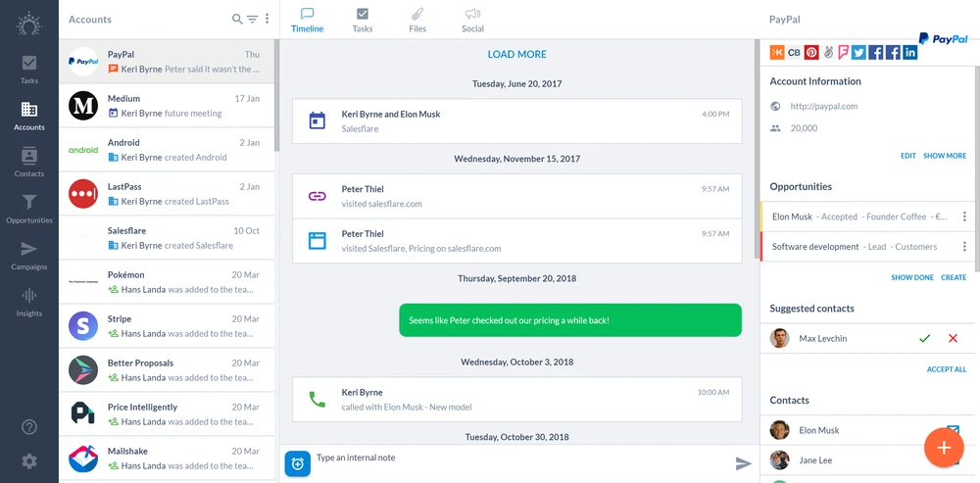Screen dimensions: 980x483
Task: Switch to the Tasks tab
Action: coord(363,21)
